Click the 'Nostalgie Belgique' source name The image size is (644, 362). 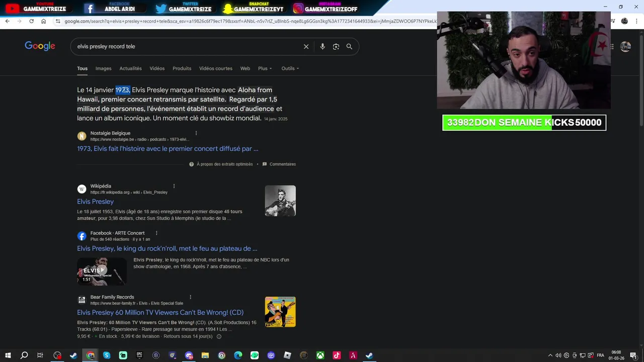[110, 133]
